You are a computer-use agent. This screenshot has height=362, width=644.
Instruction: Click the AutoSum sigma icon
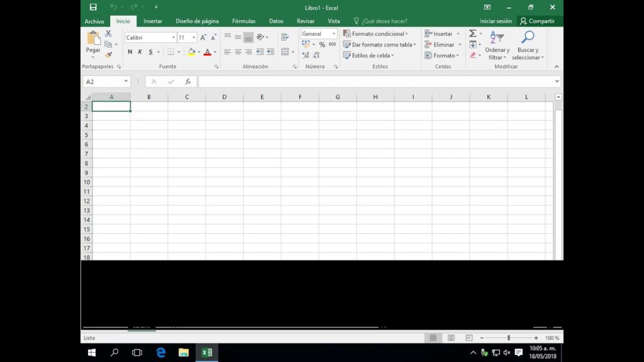(x=472, y=33)
